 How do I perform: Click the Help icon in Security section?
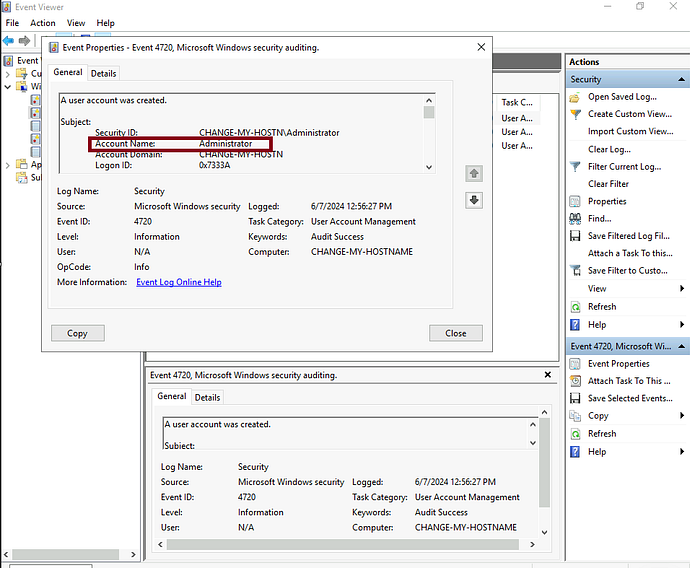(575, 325)
